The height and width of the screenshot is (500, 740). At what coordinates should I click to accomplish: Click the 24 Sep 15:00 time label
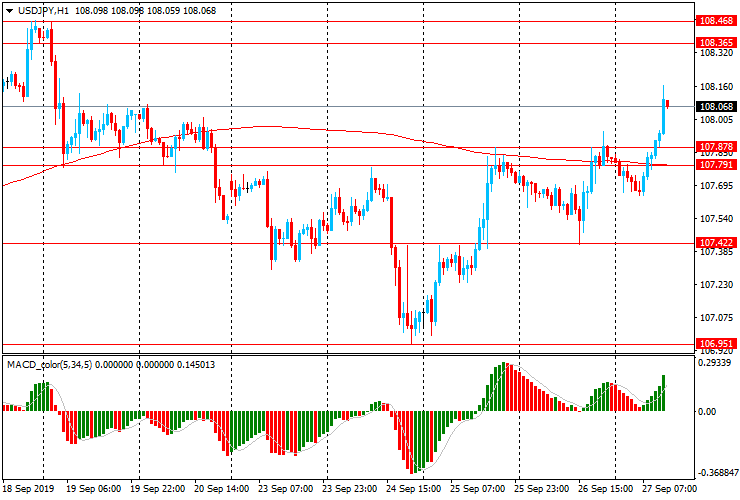414,489
